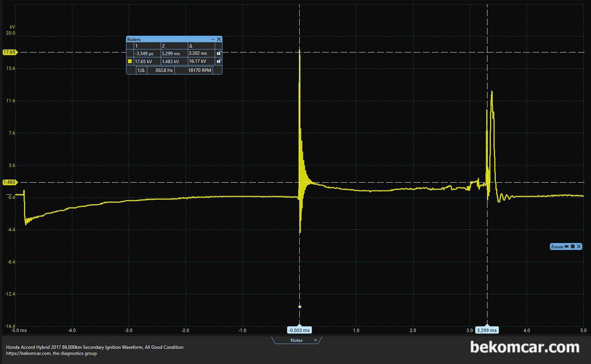The height and width of the screenshot is (364, 591).
Task: Select the -0.003 ms time ruler handle
Action: point(299,330)
